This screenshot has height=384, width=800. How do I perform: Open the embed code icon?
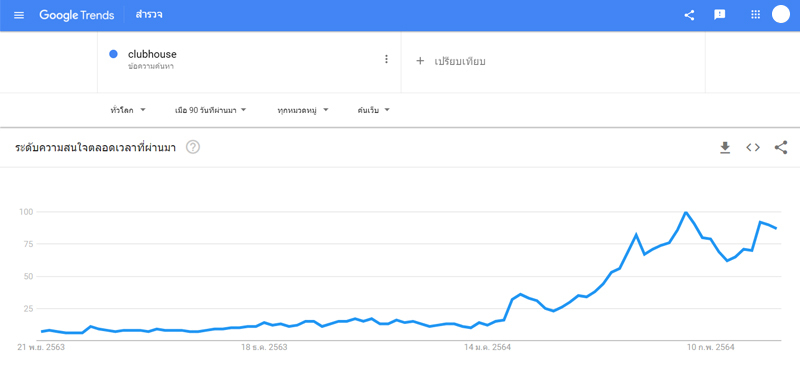tap(753, 148)
